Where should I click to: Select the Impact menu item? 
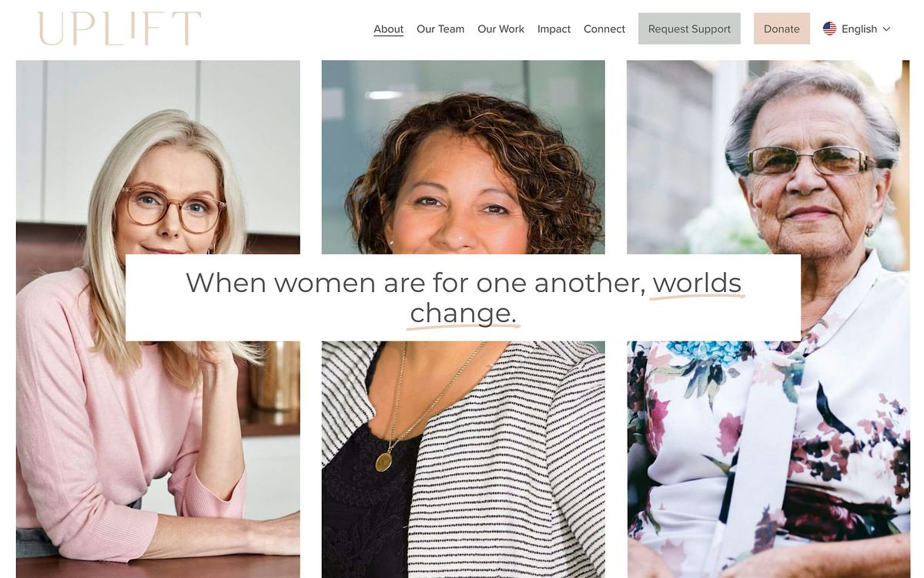tap(554, 29)
